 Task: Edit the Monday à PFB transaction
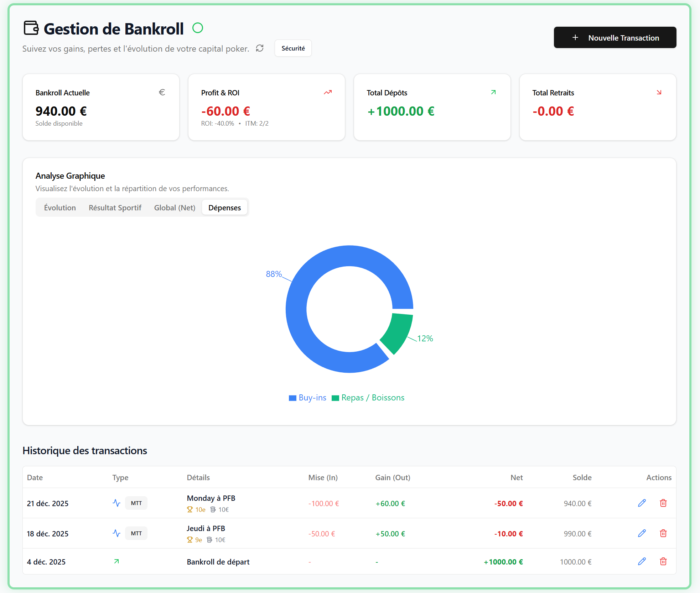pos(642,503)
